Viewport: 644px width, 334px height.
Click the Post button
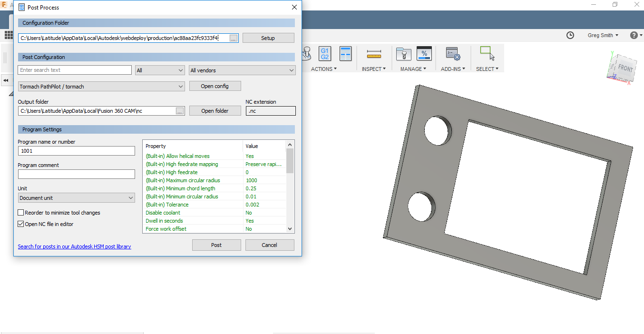click(216, 245)
